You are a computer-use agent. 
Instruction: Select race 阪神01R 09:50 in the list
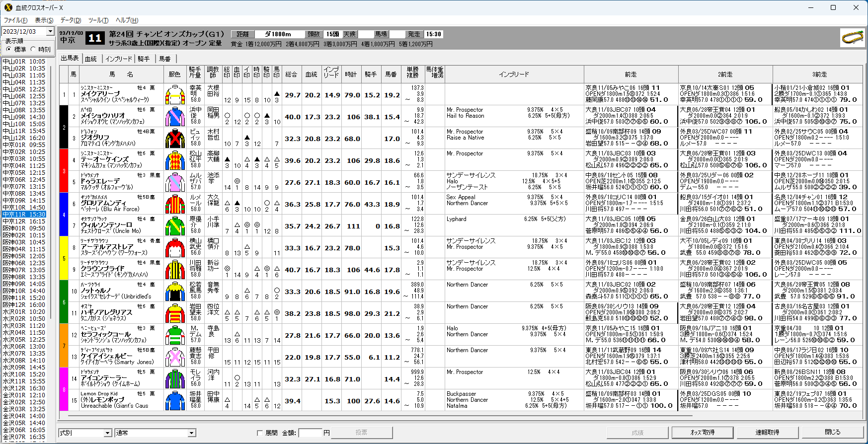tap(24, 228)
